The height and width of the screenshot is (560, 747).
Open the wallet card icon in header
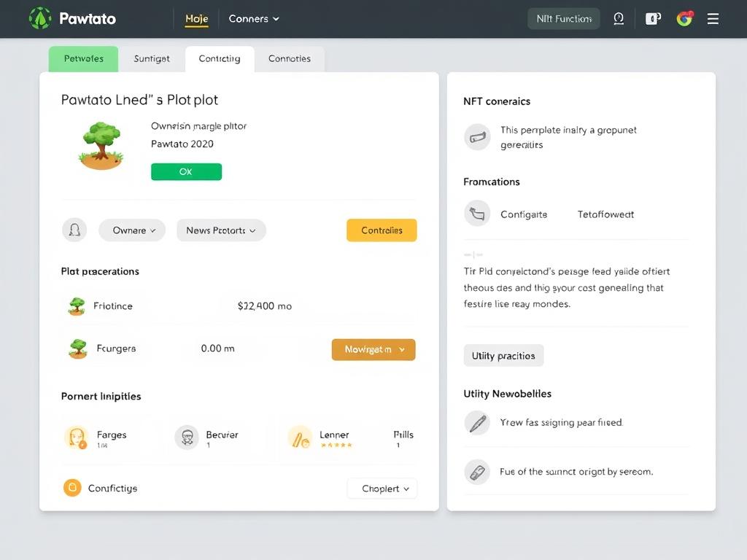pyautogui.click(x=653, y=18)
